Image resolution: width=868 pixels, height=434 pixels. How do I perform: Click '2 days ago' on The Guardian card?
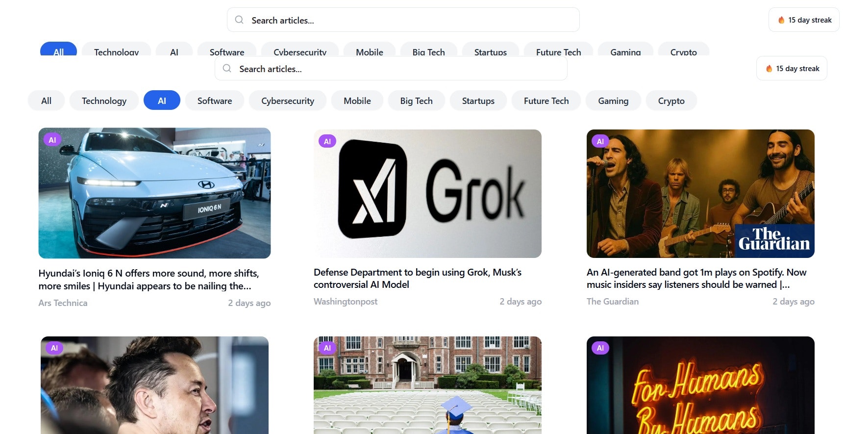coord(794,302)
